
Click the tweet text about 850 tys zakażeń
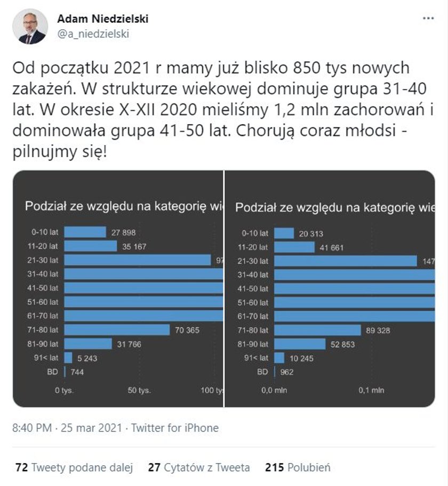223,110
